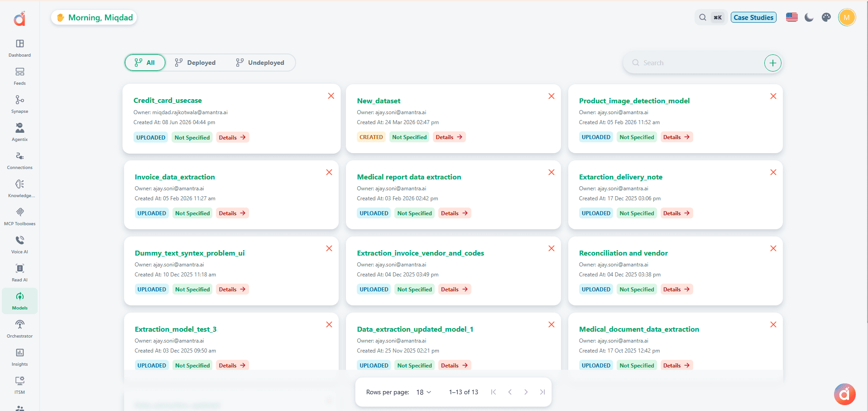The image size is (868, 411).
Task: Click CREATED status badge on New_dataset
Action: [x=371, y=137]
